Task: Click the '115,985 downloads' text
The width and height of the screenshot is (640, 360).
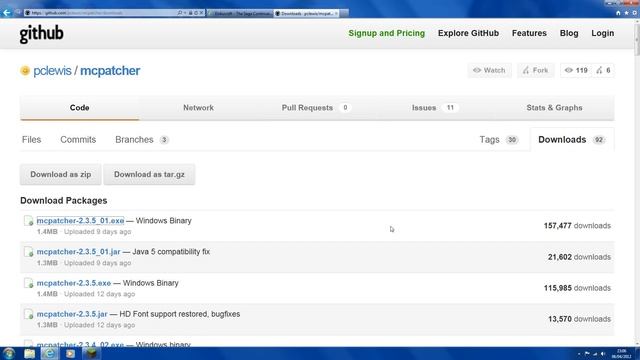Action: click(577, 288)
